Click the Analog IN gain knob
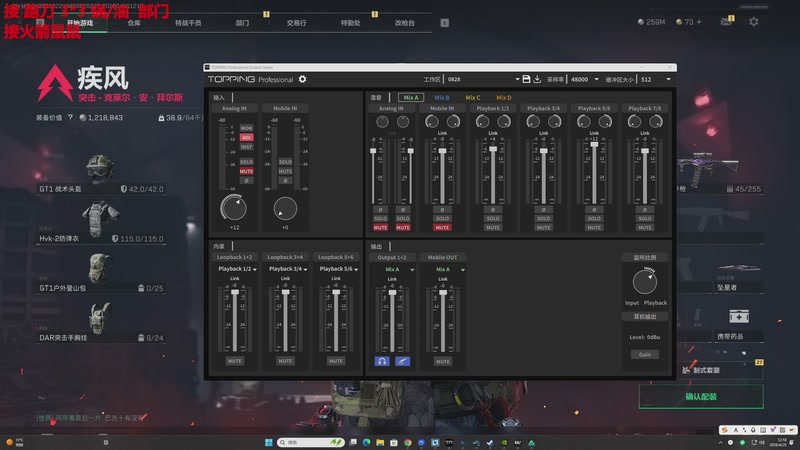This screenshot has width=800, height=450. (234, 208)
